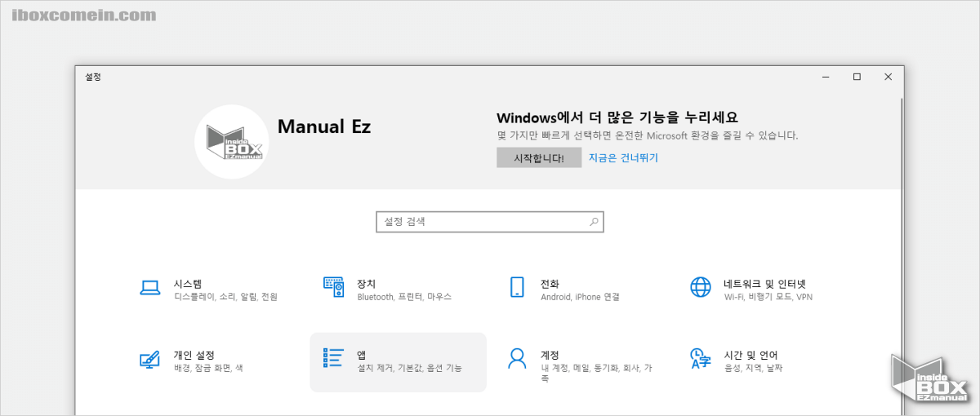Open the 장치 devices keyboard-speaker icon

(x=334, y=287)
